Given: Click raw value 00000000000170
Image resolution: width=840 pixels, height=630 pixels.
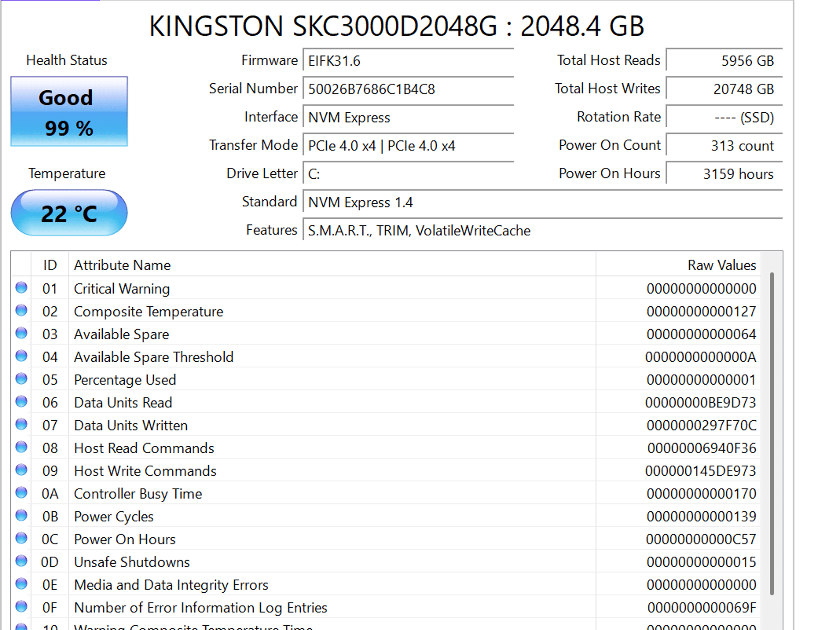Looking at the screenshot, I should (x=701, y=494).
